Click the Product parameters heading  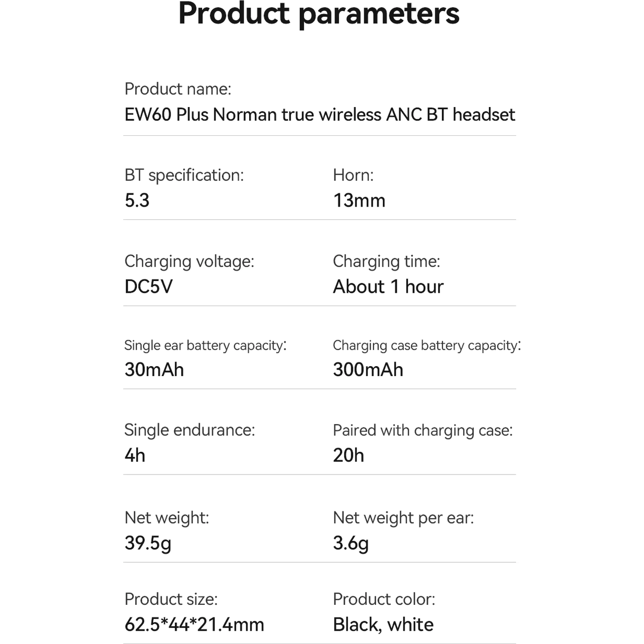[x=319, y=14]
